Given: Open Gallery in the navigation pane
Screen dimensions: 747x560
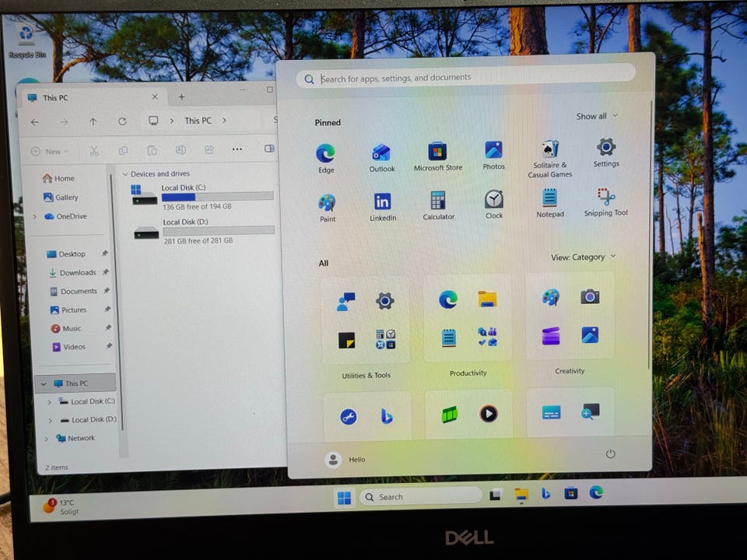Looking at the screenshot, I should [61, 197].
